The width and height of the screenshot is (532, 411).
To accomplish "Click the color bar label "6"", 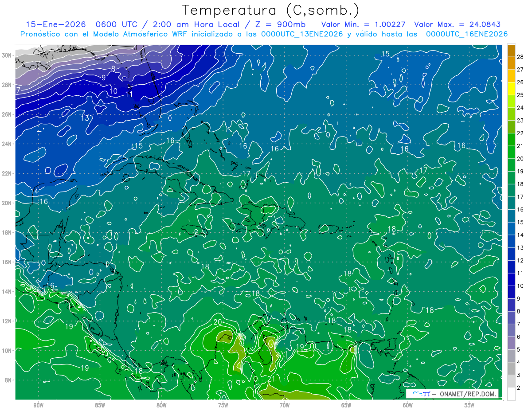I will click(x=519, y=337).
